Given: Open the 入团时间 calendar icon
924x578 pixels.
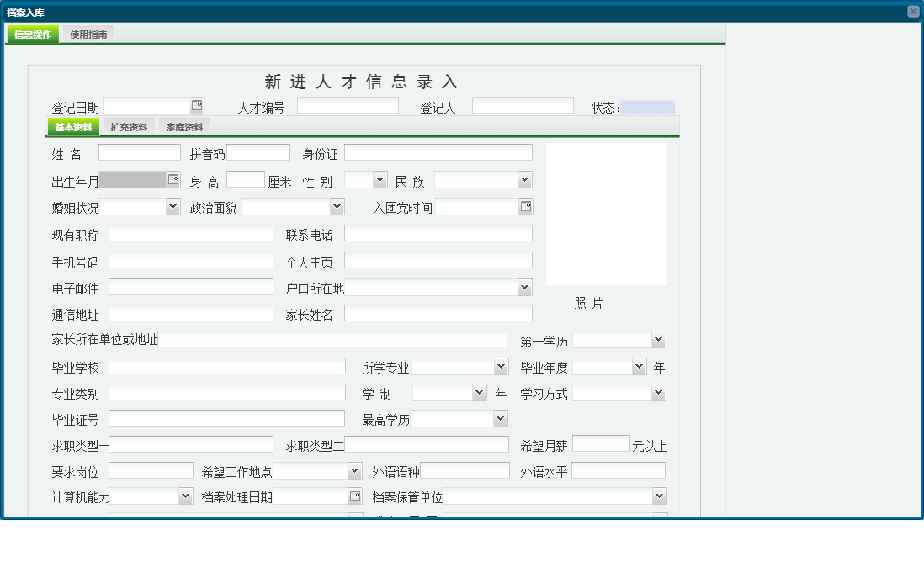Looking at the screenshot, I should (526, 207).
